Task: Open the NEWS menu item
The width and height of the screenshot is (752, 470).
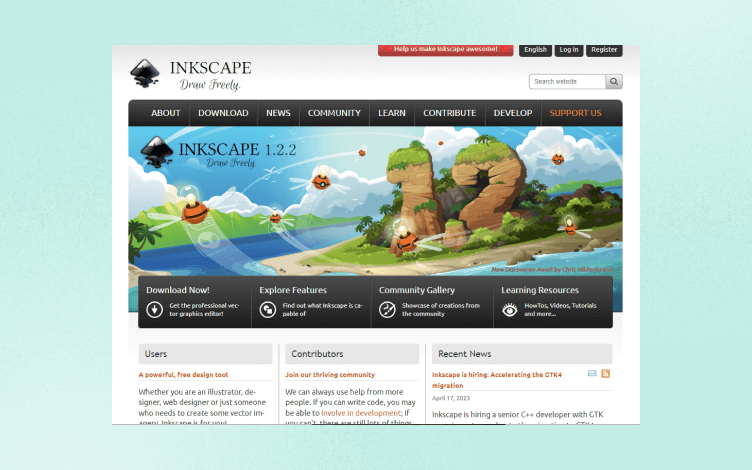Action: click(x=278, y=113)
